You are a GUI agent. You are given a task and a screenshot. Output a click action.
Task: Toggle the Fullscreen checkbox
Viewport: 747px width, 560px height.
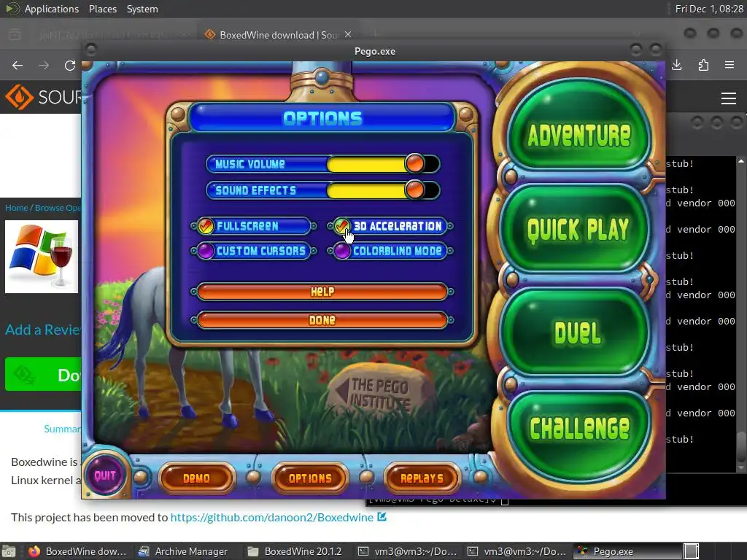click(x=206, y=226)
